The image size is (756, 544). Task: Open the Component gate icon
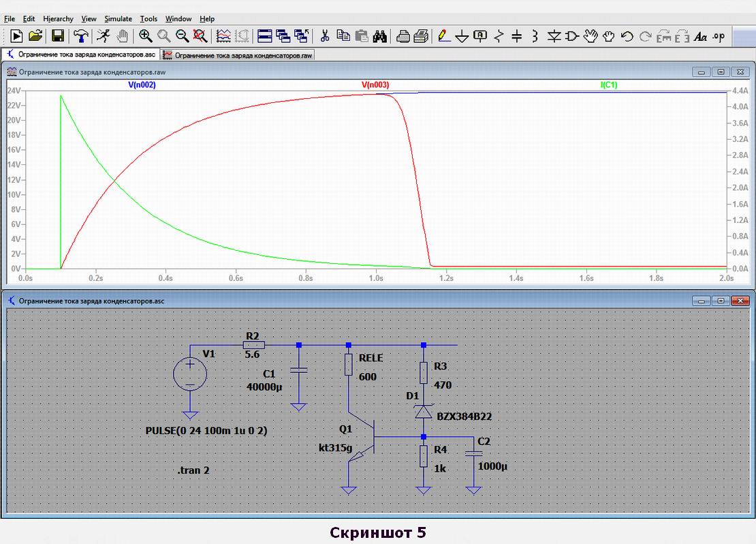(572, 35)
